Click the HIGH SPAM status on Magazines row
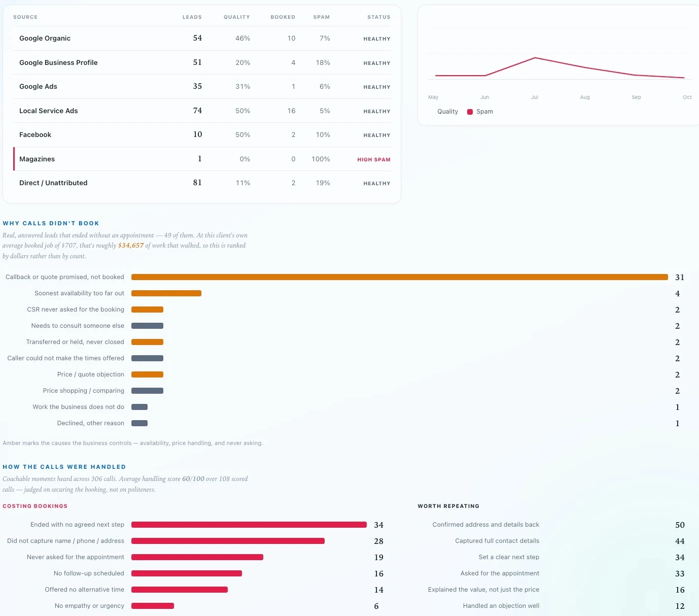This screenshot has width=699, height=616. (374, 159)
